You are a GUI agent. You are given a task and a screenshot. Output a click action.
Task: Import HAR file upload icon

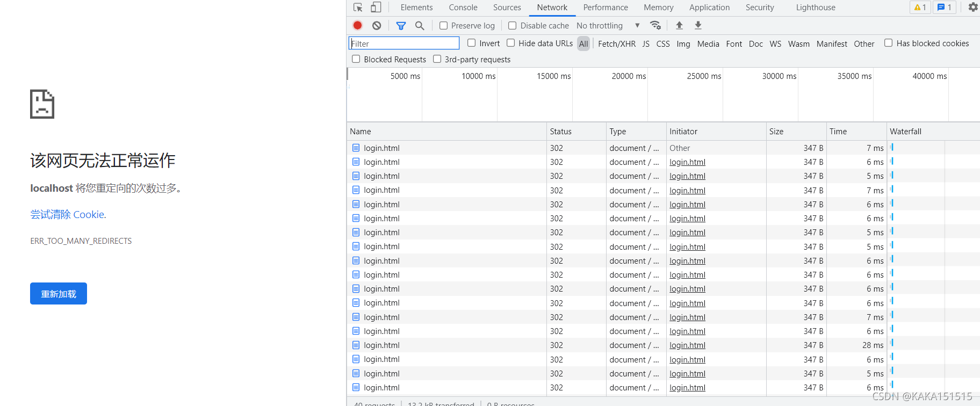(679, 25)
